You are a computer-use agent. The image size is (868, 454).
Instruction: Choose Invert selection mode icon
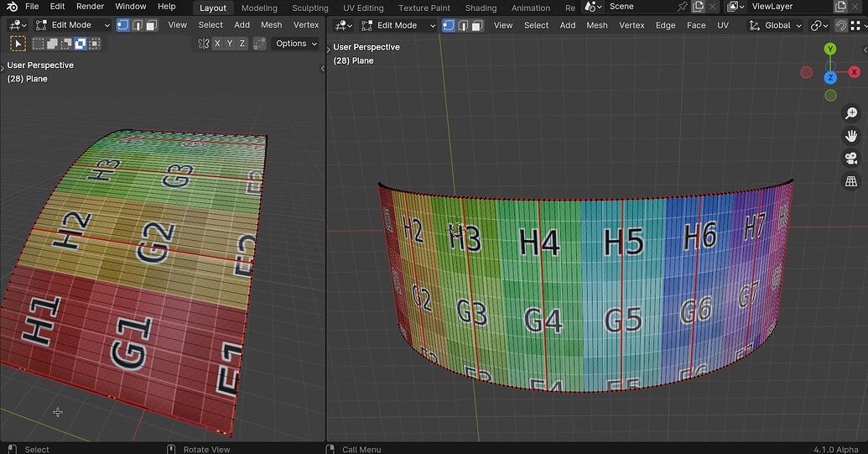(81, 44)
